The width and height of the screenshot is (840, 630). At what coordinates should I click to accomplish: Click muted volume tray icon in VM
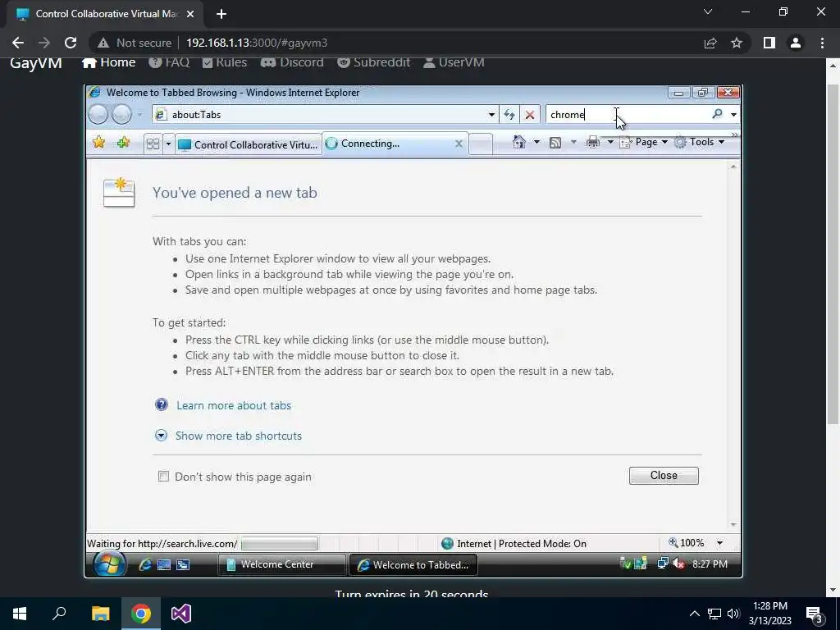click(678, 564)
